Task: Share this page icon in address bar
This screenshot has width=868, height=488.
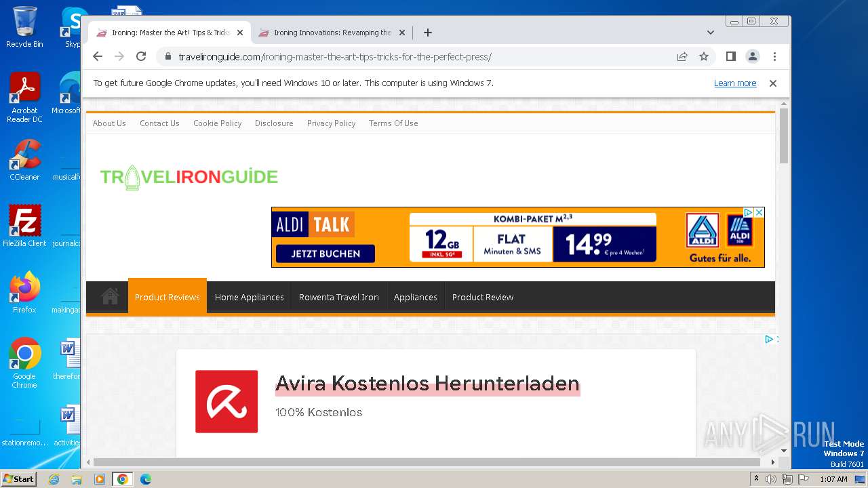Action: coord(682,57)
